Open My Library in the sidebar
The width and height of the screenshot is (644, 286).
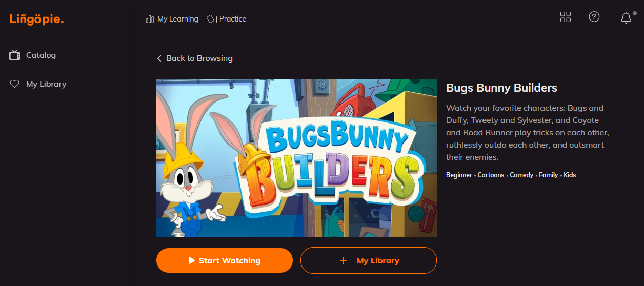38,84
